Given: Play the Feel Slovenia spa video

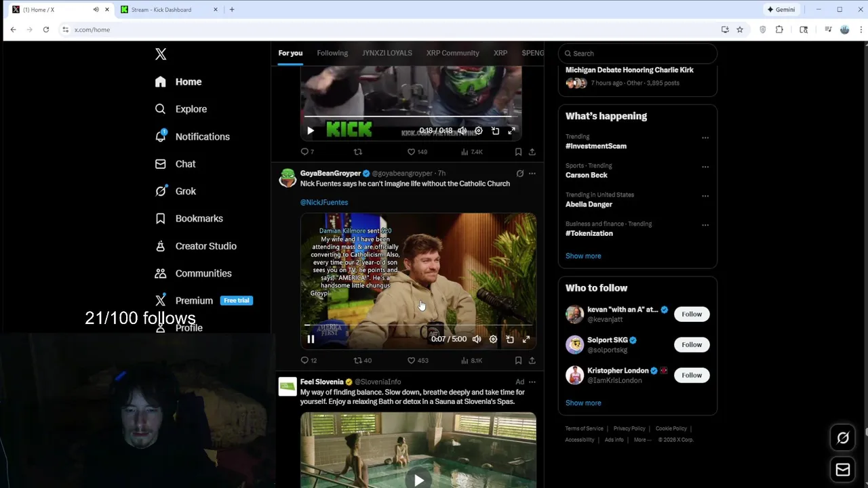Looking at the screenshot, I should (x=418, y=480).
